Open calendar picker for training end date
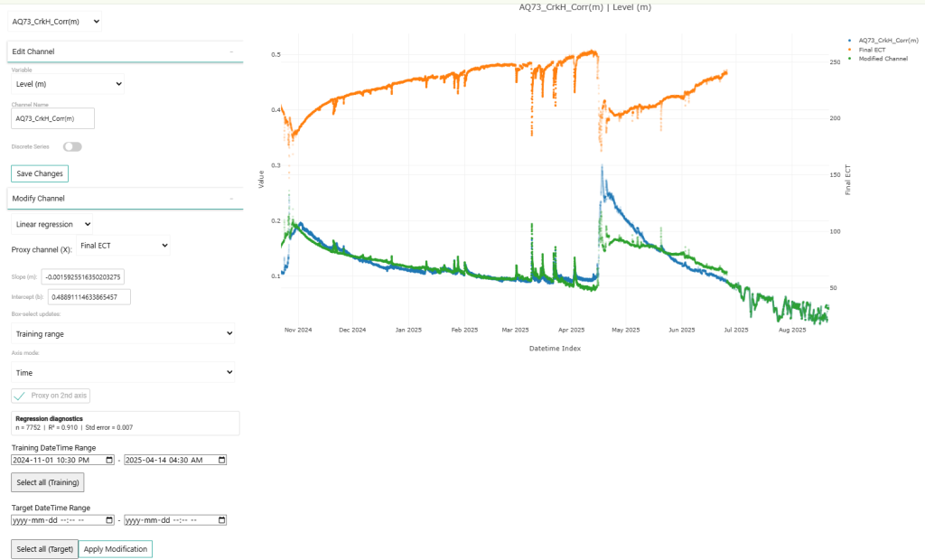Screen dimensions: 925x560 (221, 460)
